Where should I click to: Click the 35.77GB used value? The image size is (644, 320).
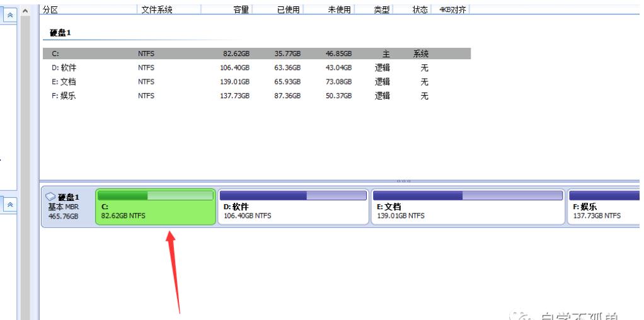tap(287, 54)
